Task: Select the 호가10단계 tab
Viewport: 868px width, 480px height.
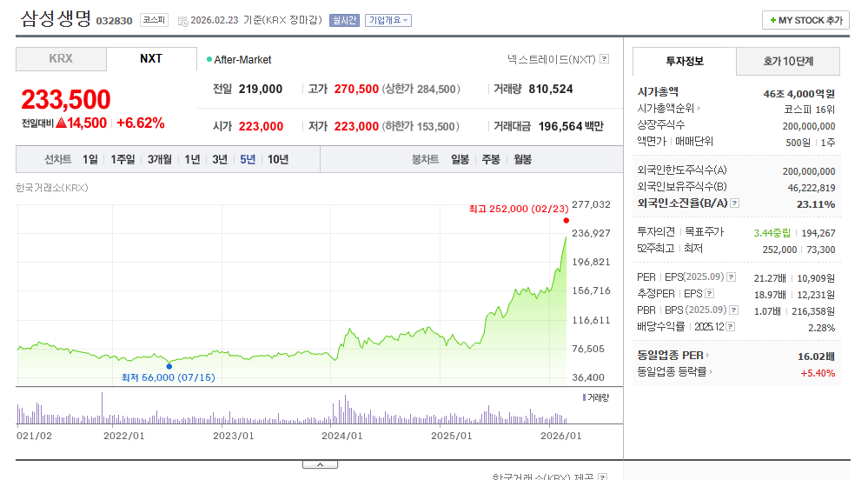Action: [788, 61]
